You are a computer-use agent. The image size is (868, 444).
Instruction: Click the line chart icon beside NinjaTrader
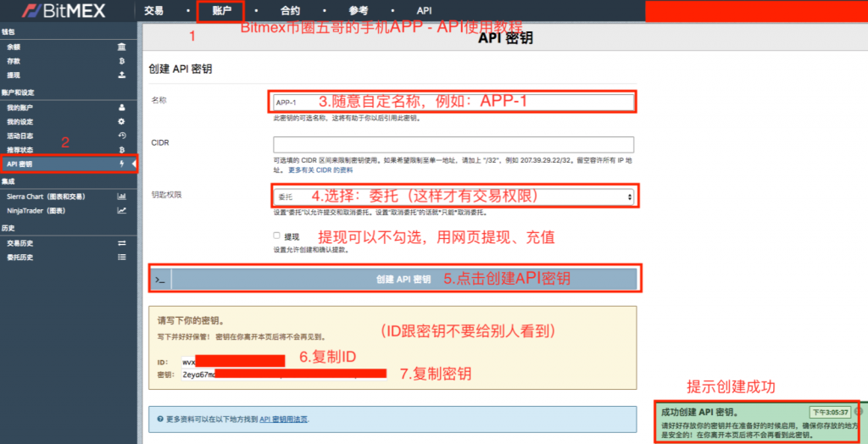click(x=122, y=210)
